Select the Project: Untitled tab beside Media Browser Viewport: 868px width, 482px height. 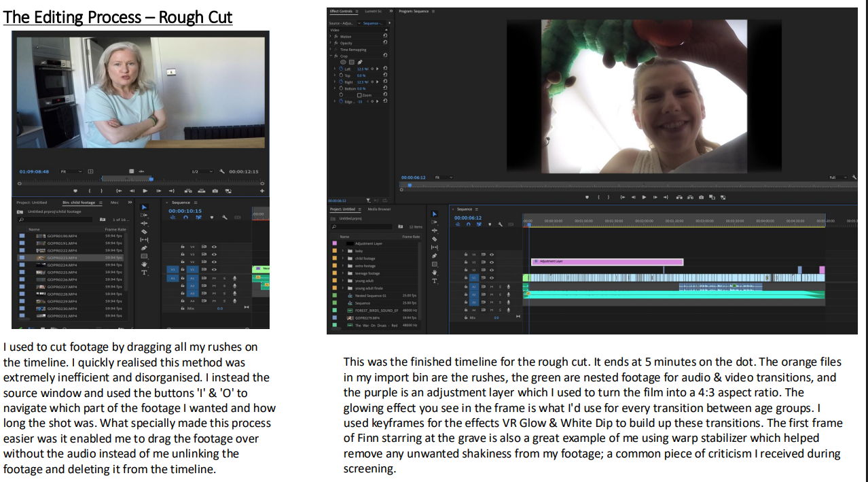[342, 209]
